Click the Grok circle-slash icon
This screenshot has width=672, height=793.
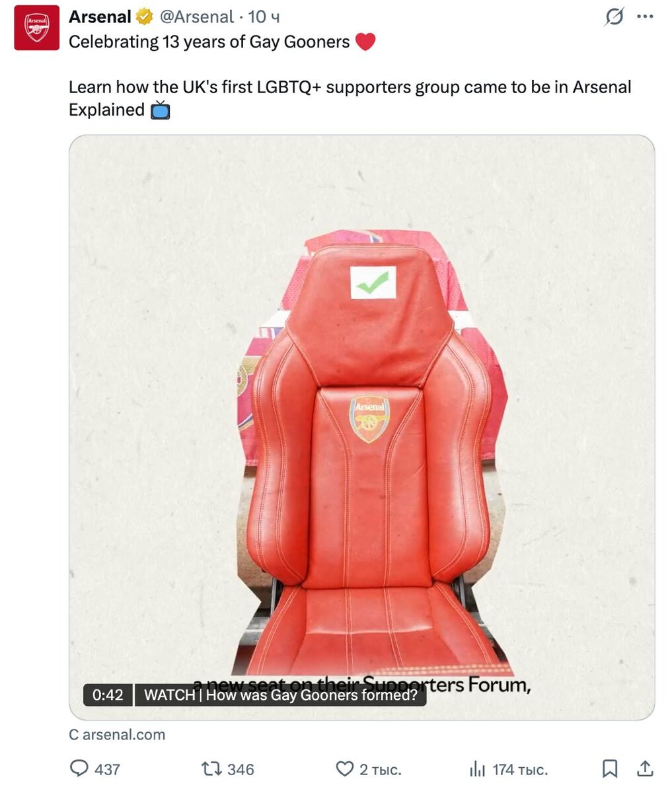point(614,17)
